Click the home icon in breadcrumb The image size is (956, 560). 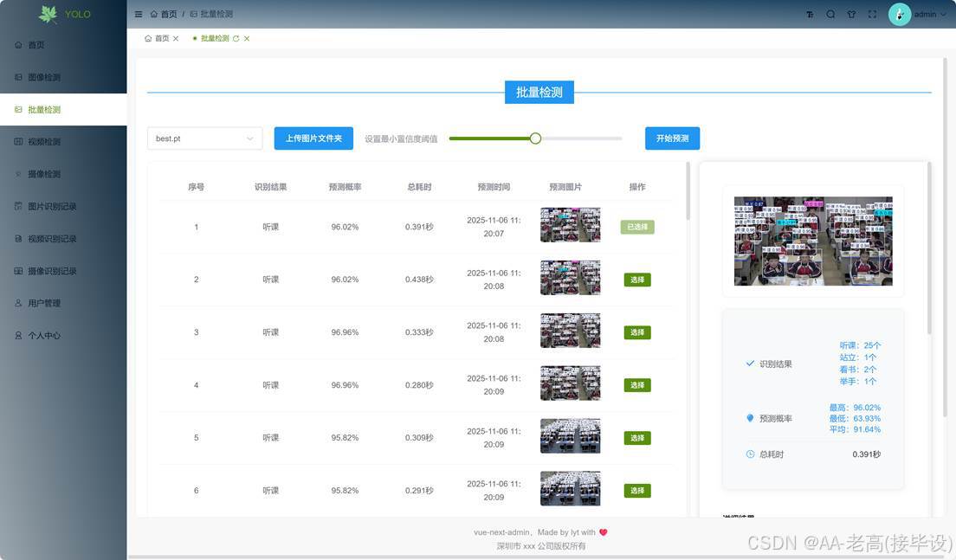point(153,14)
